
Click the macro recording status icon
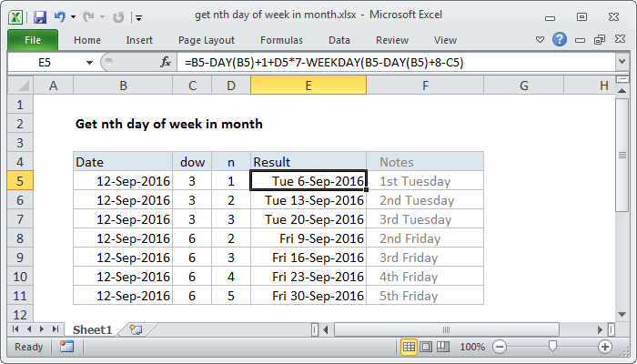tap(66, 347)
